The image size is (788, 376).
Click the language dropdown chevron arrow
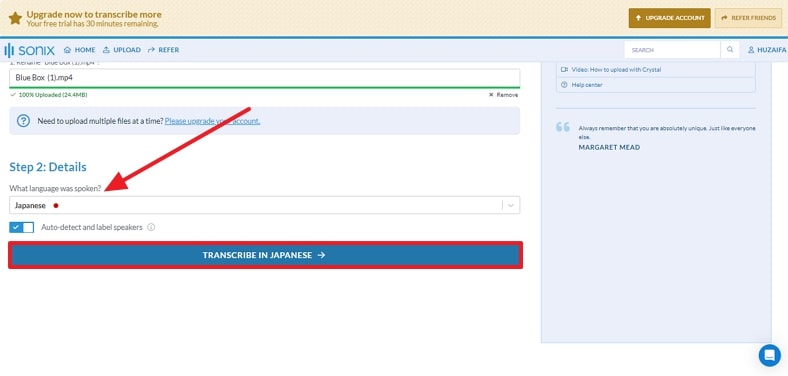pyautogui.click(x=511, y=205)
